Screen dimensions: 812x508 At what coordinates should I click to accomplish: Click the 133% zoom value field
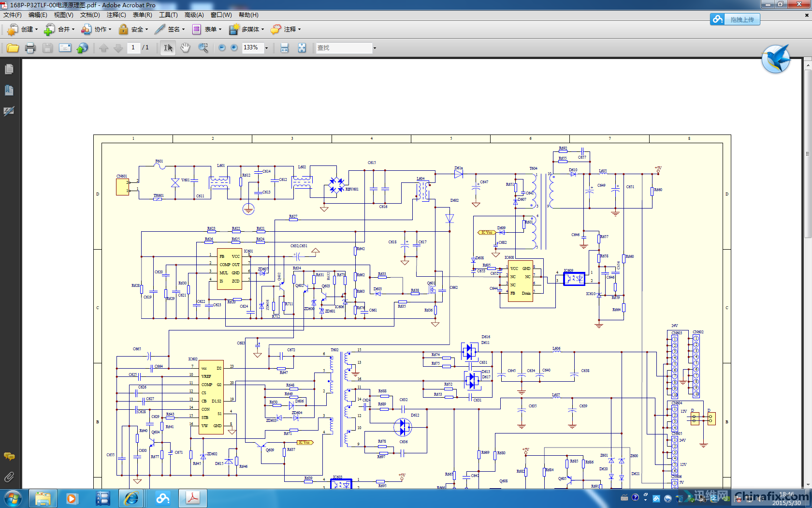pyautogui.click(x=252, y=47)
